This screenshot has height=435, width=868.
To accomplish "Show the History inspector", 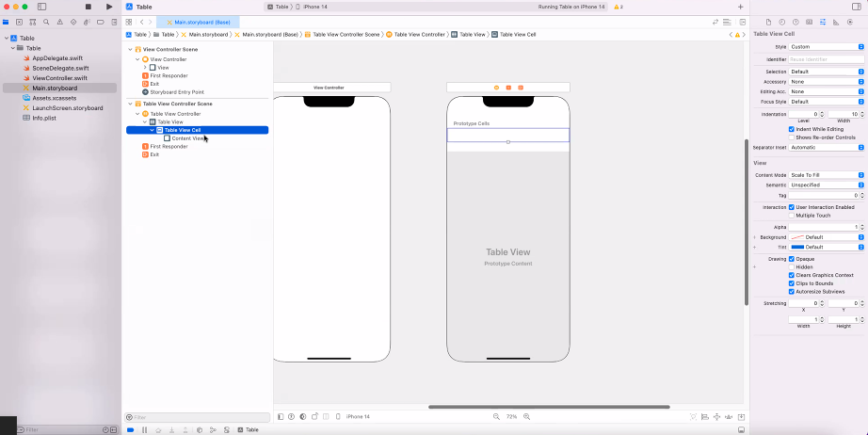I will (781, 23).
